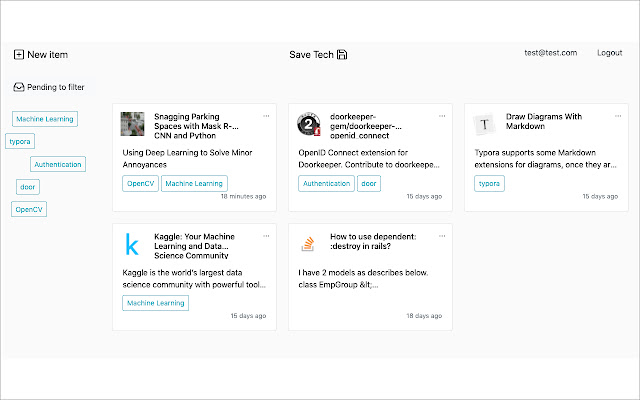Viewport: 640px width, 400px height.
Task: Toggle the Machine Learning filter tag in sidebar
Action: coord(44,119)
